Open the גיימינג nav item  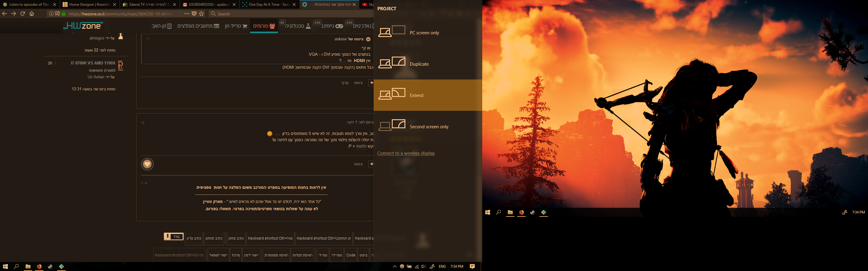pos(332,26)
